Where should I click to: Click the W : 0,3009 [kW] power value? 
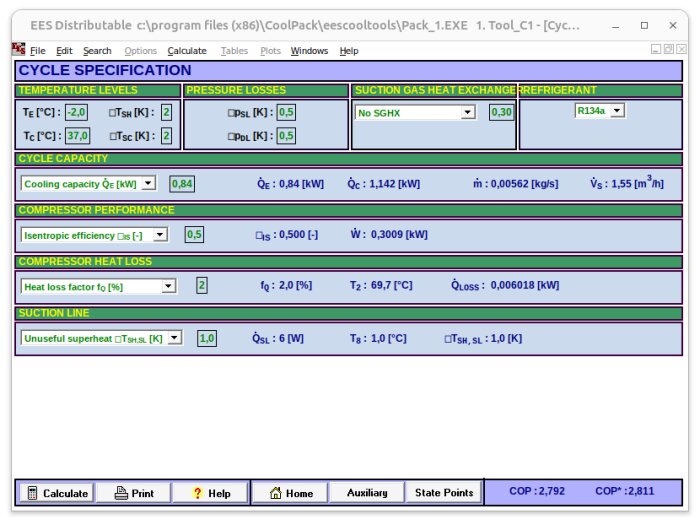click(x=389, y=234)
